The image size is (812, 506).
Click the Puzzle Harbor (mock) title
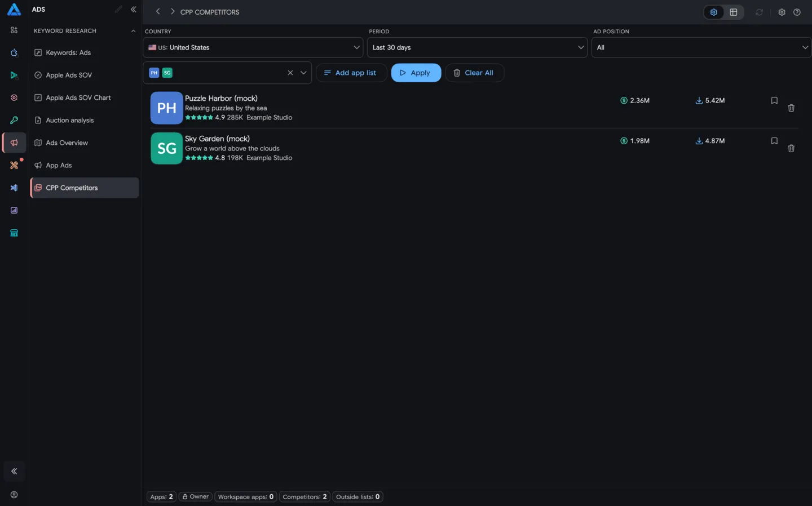[221, 98]
